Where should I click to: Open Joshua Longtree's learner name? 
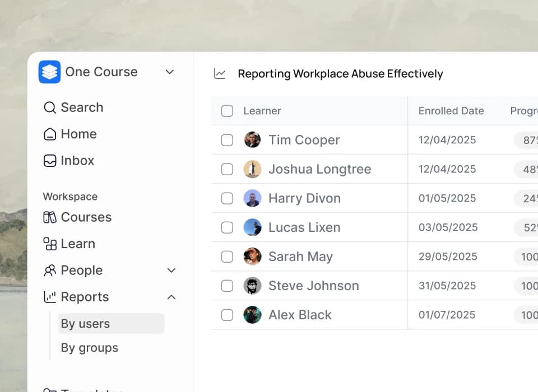tap(320, 169)
